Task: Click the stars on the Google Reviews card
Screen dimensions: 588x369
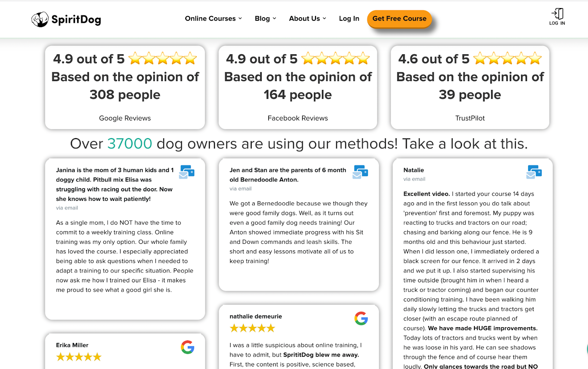Action: 163,58
